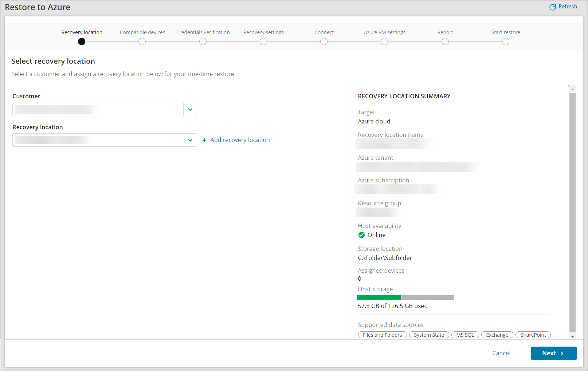The height and width of the screenshot is (371, 588).
Task: Click the Files and Folders data source tag
Action: pyautogui.click(x=382, y=335)
